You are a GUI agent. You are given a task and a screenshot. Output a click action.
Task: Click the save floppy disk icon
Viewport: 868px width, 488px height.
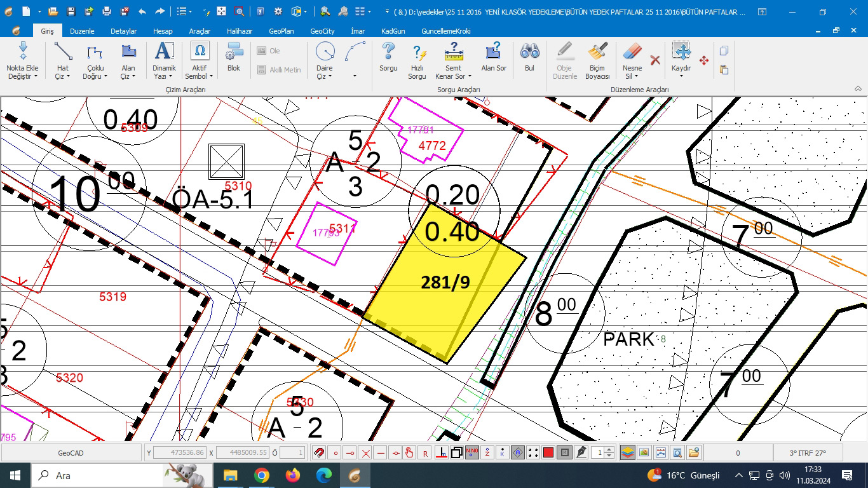coord(71,11)
